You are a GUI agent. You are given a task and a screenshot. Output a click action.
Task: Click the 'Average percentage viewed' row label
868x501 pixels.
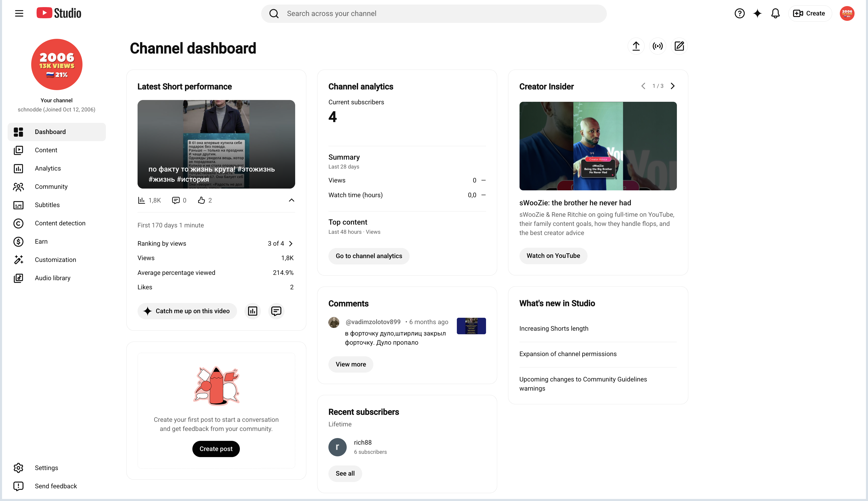176,273
